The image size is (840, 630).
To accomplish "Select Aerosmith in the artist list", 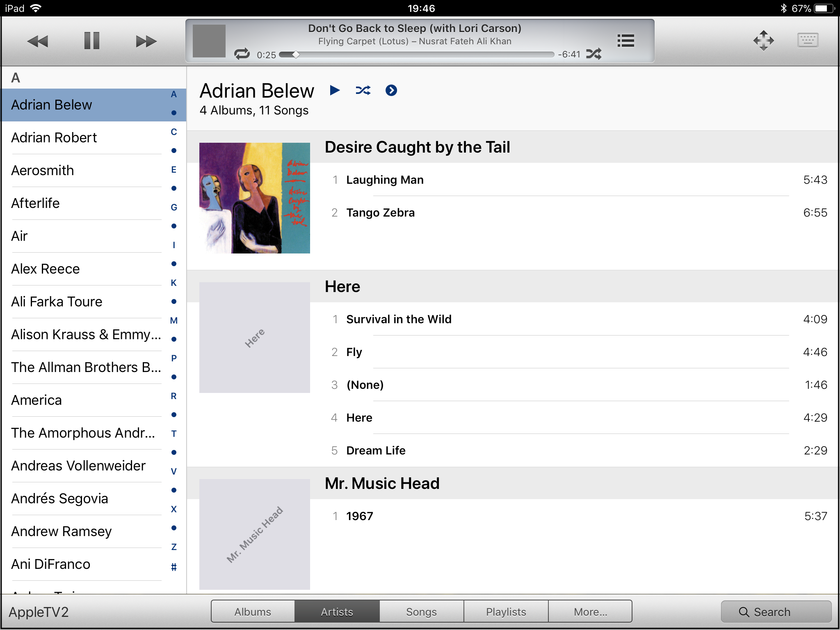I will (43, 170).
